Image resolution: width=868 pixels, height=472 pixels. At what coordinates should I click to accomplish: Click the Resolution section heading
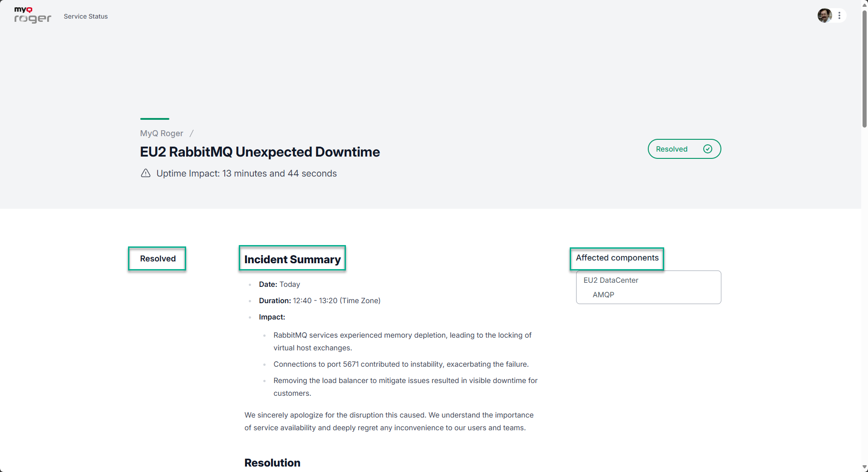coord(272,463)
